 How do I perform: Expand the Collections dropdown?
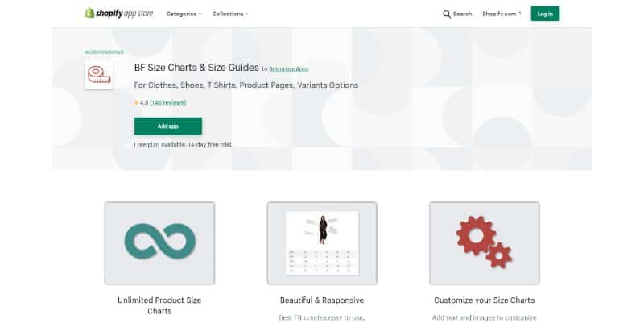(230, 14)
